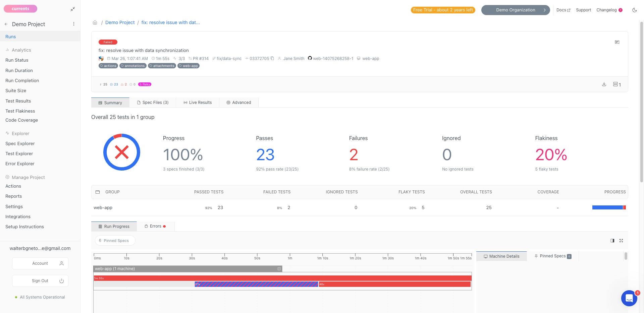Open the Test Flakiness analytics link
The image size is (644, 313).
[x=20, y=111]
